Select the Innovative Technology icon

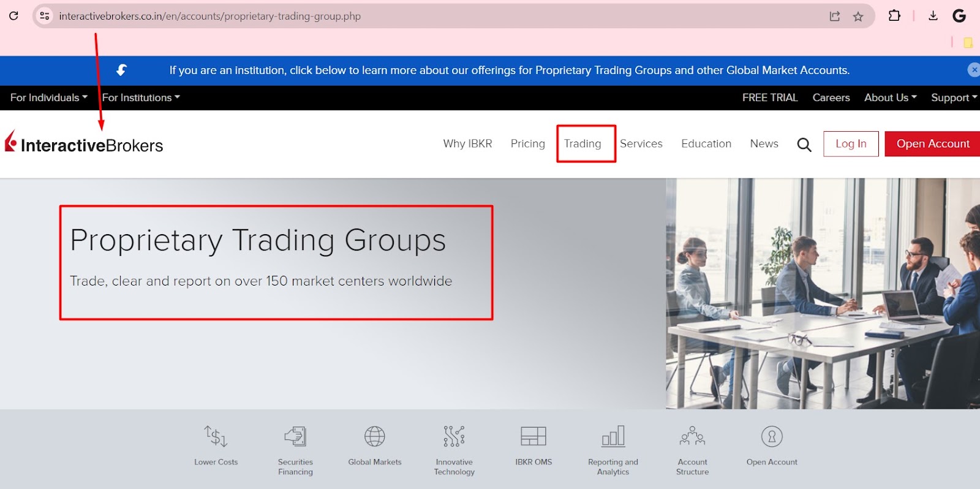coord(454,436)
